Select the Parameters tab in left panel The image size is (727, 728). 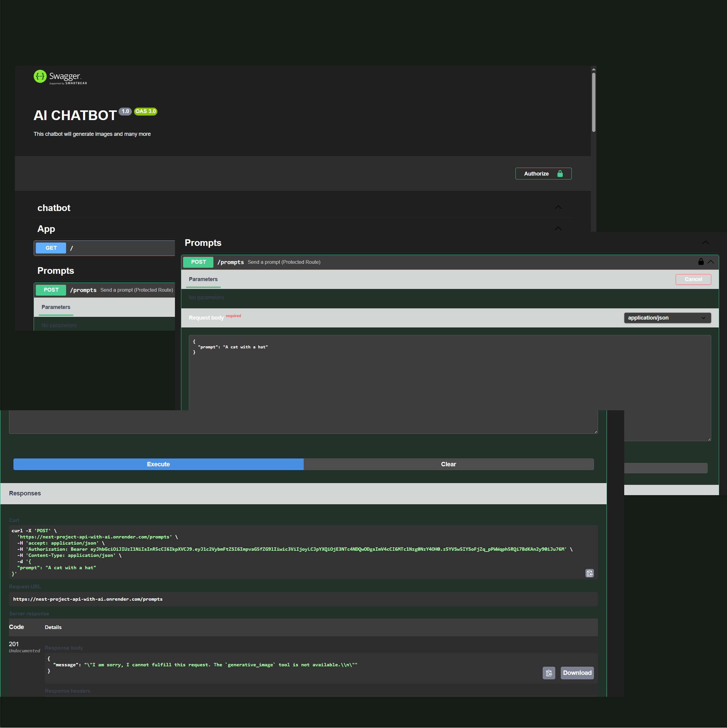(56, 307)
